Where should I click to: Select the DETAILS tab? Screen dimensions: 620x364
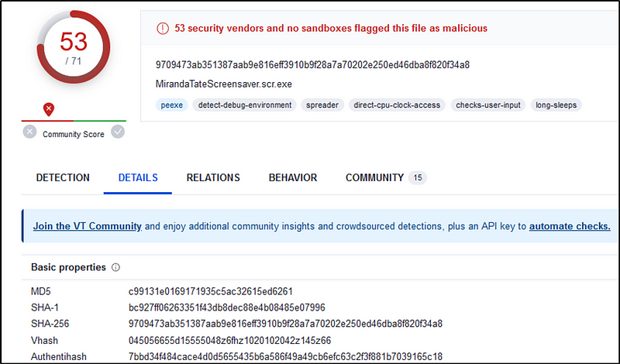tap(138, 177)
